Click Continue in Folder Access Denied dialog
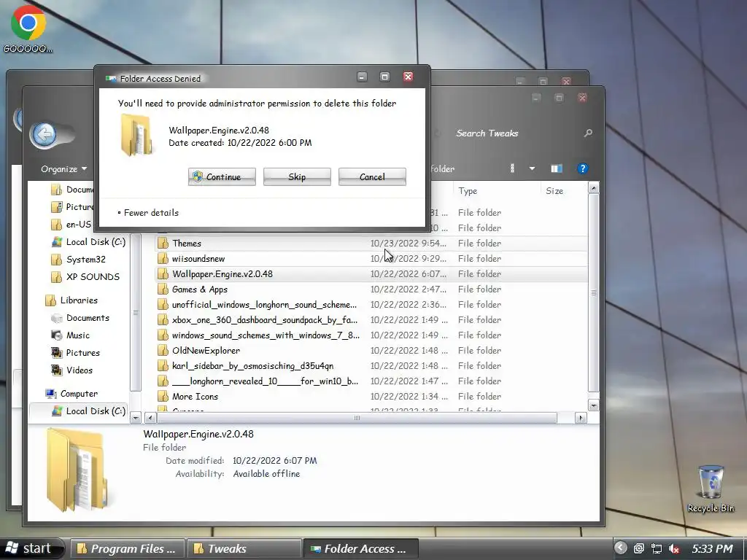The height and width of the screenshot is (560, 747). click(222, 176)
